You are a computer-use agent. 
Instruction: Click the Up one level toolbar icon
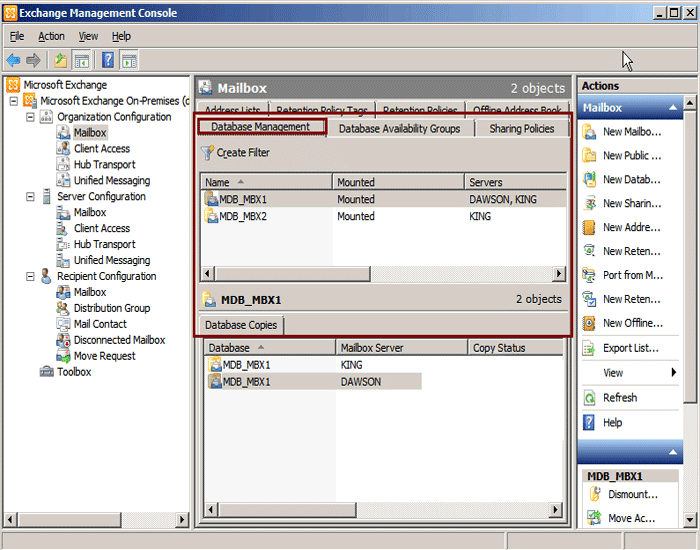pyautogui.click(x=60, y=60)
